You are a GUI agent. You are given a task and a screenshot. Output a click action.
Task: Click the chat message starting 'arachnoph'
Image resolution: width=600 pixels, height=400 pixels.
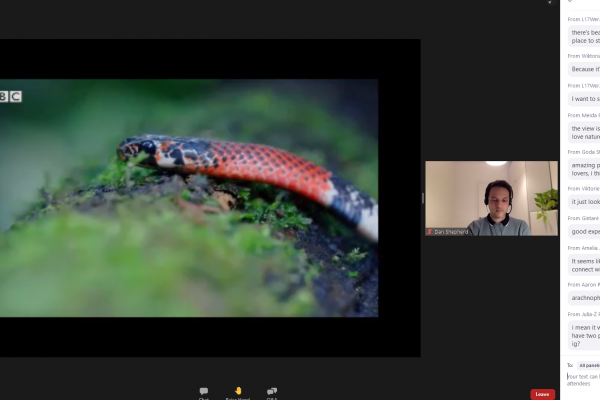(x=584, y=297)
